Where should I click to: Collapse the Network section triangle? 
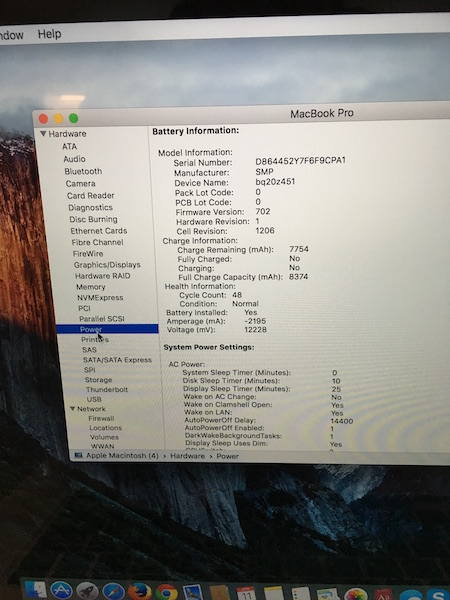(73, 409)
